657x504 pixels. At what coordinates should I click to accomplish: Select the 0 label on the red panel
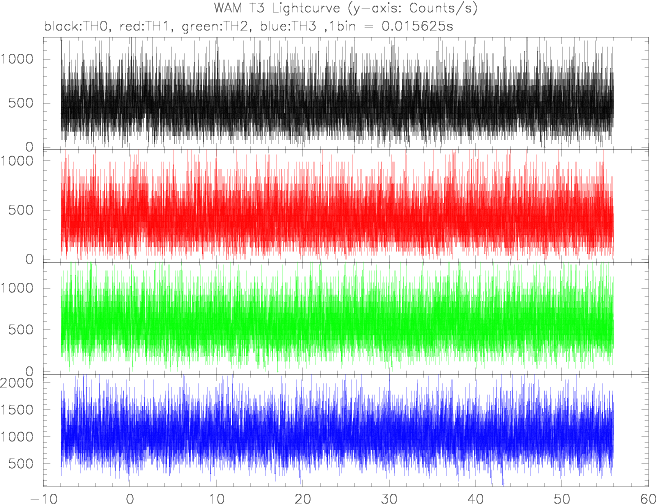[x=29, y=259]
